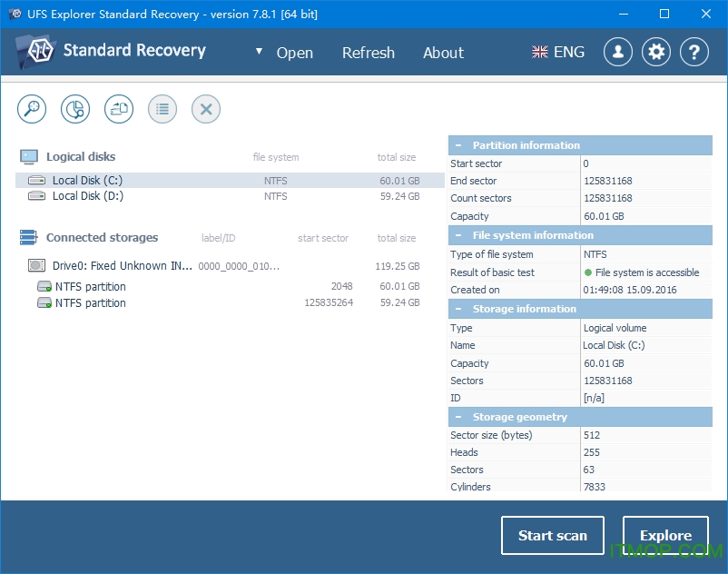Click File system is accessible status

(x=642, y=272)
